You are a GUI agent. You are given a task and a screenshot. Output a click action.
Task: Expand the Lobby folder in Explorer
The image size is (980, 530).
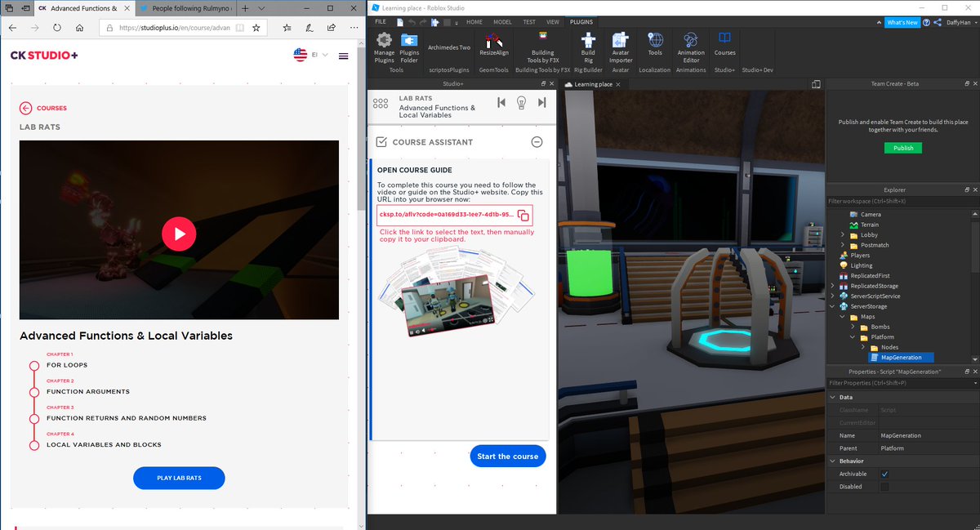(843, 234)
